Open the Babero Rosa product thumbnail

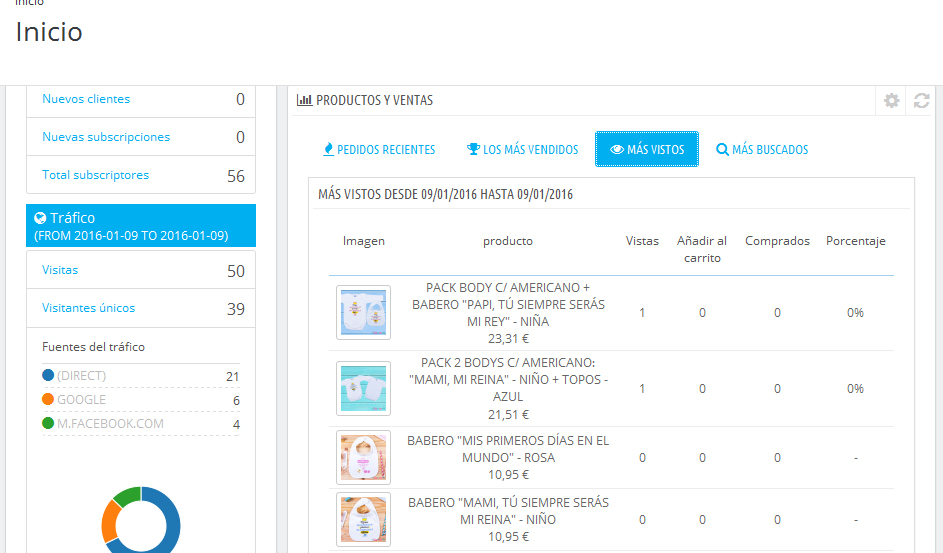coord(363,457)
